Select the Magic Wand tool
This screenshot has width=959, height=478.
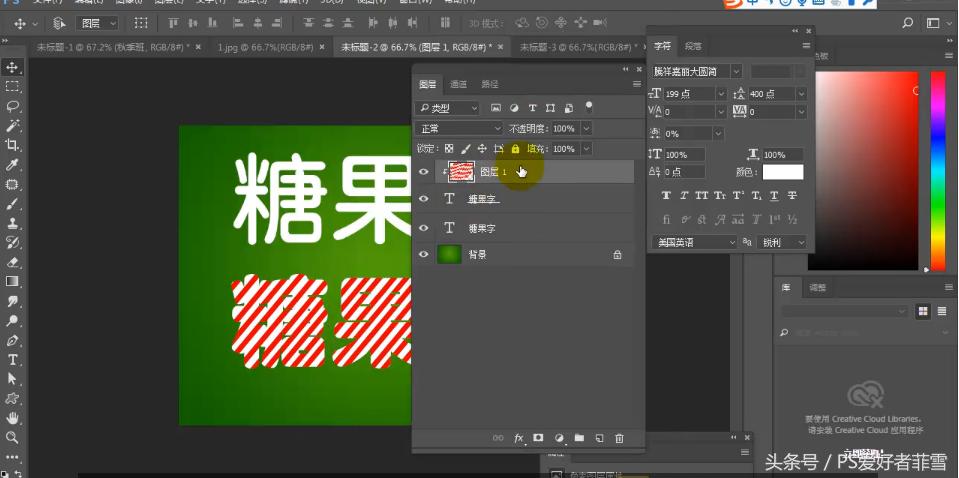pyautogui.click(x=12, y=126)
